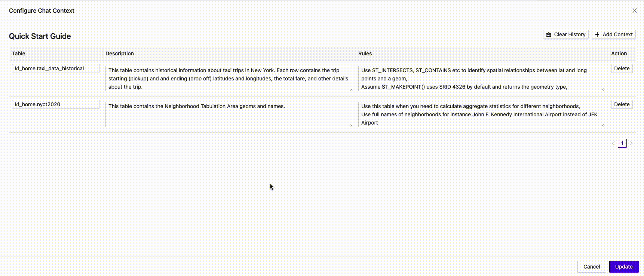Click the neighborhoods aggregate statistics rules box
Image resolution: width=644 pixels, height=276 pixels.
tap(481, 114)
